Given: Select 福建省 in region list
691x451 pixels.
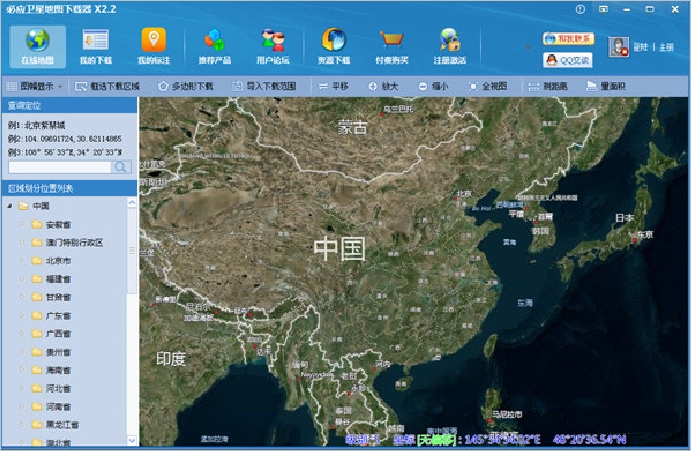Looking at the screenshot, I should click(58, 279).
